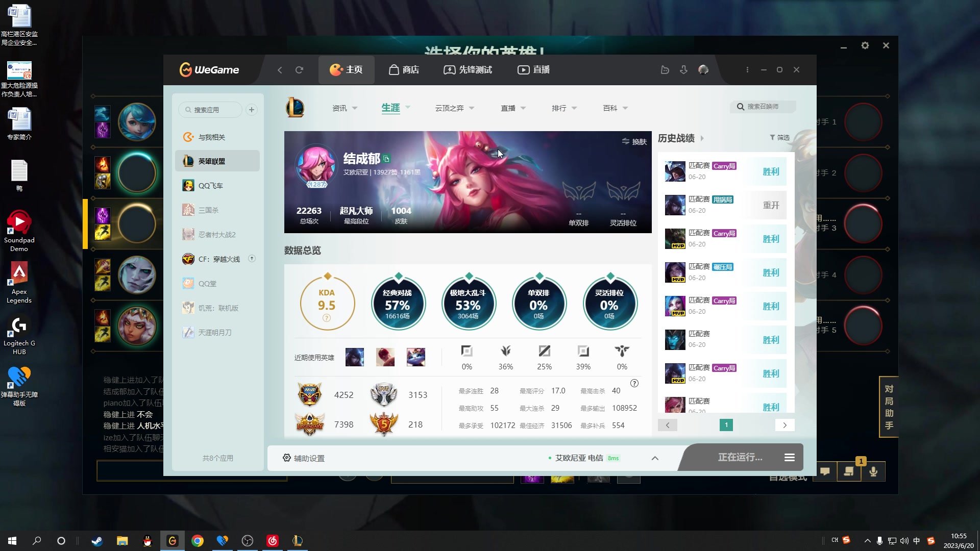Open the WeGame more-options menu
Screen dimensions: 980x551
pyautogui.click(x=747, y=70)
